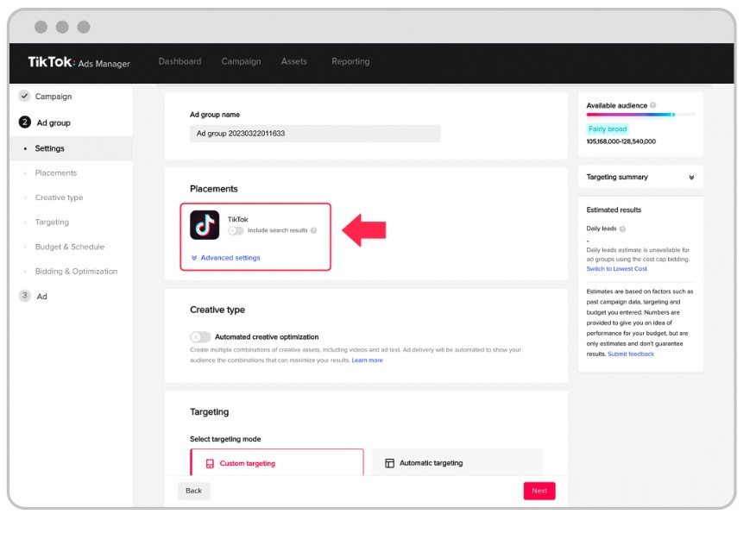Go to Campaign step in sidebar

[54, 97]
